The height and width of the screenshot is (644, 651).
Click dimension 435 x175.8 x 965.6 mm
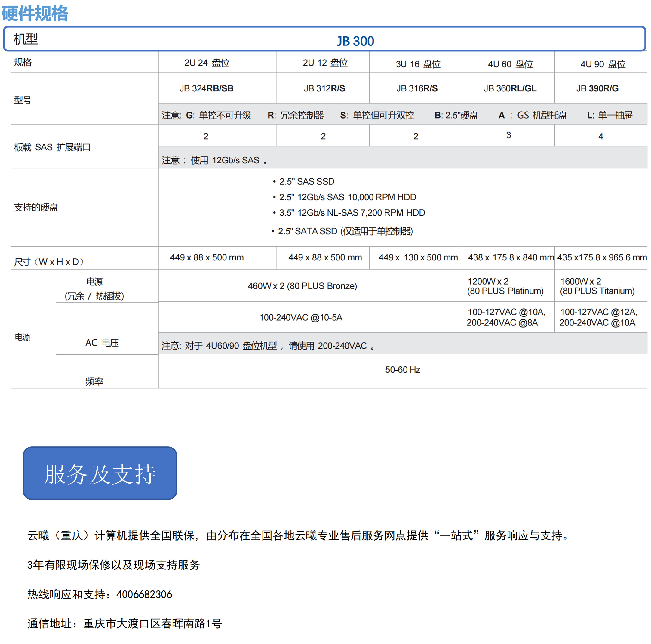602,257
